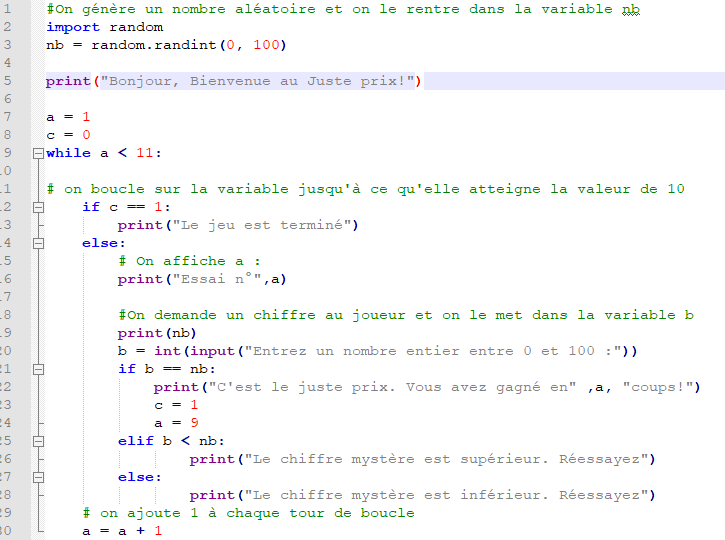Collapse the 'elif b < nb' fold marker

[38, 441]
